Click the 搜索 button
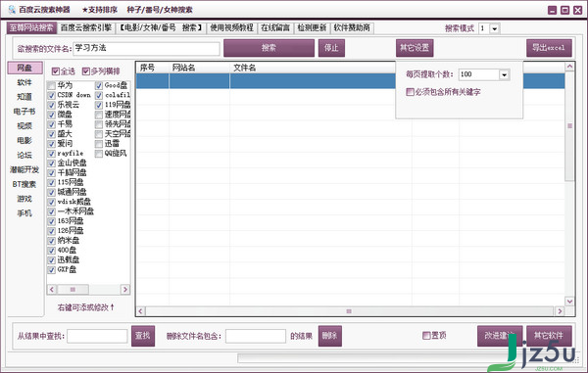588x373 pixels. point(269,48)
